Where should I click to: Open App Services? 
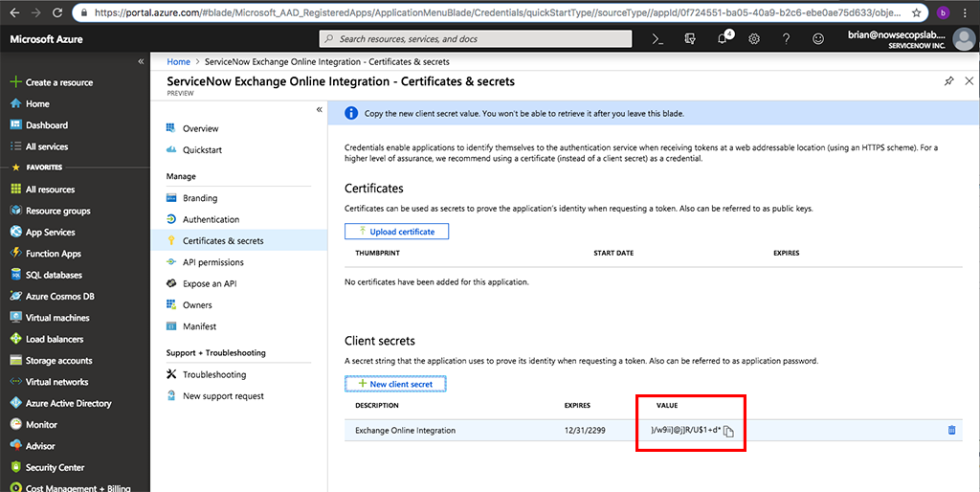point(42,232)
